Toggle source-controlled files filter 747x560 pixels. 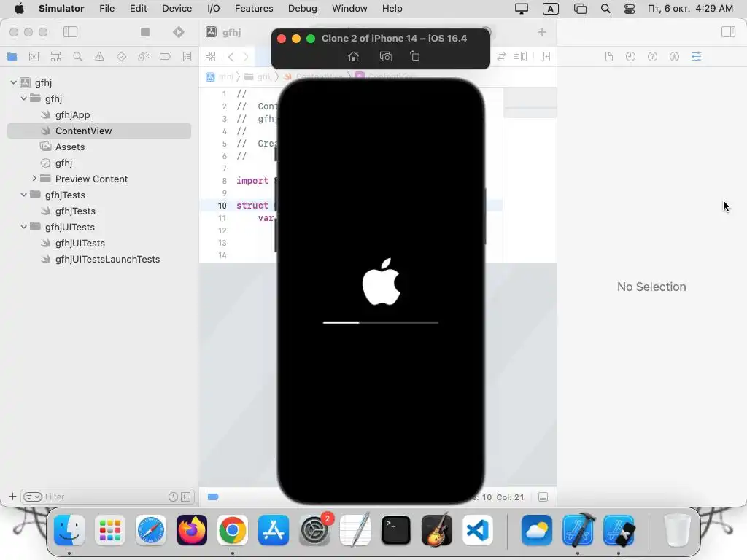[x=186, y=497]
